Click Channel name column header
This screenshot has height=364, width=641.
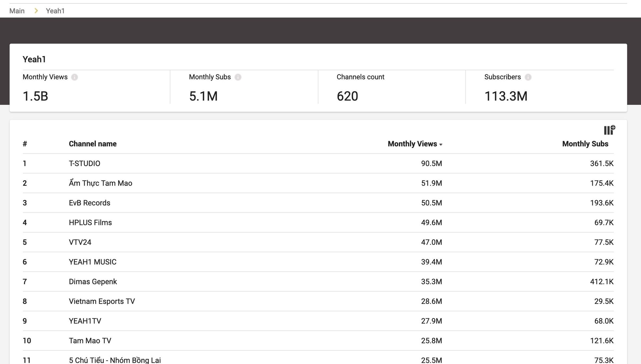coord(92,144)
